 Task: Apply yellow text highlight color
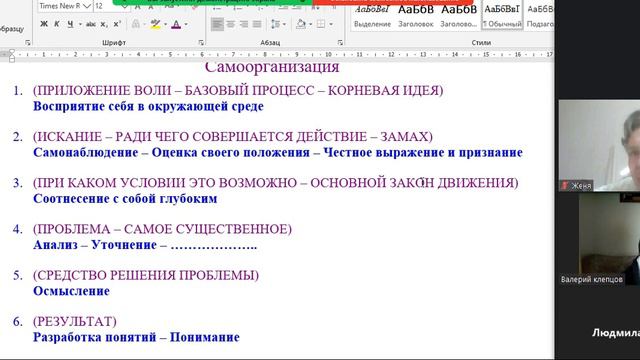155,24
